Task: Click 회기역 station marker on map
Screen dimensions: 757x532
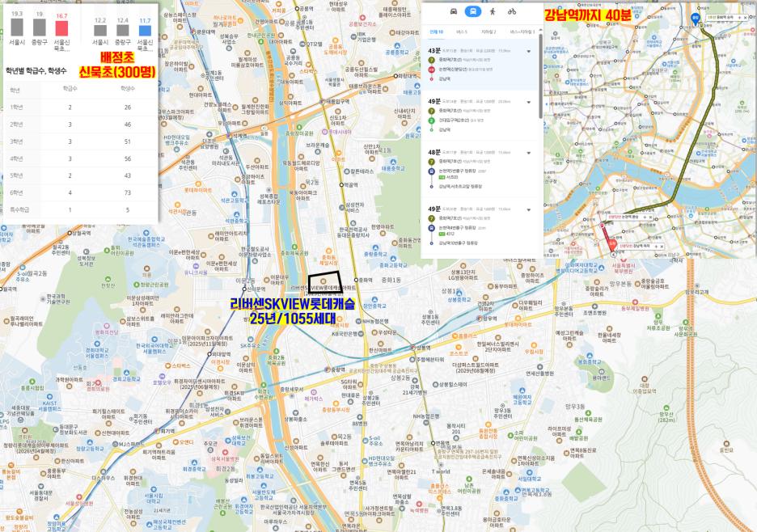Action: coord(157,431)
